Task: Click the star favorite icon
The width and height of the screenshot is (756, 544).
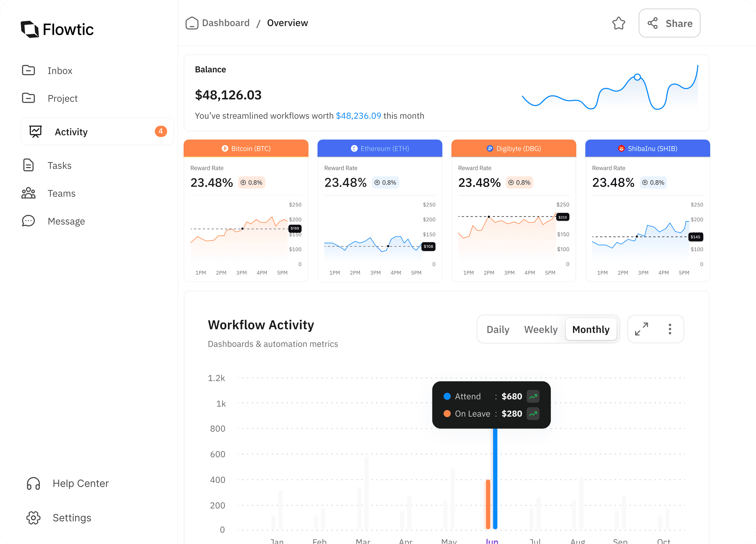Action: 618,23
